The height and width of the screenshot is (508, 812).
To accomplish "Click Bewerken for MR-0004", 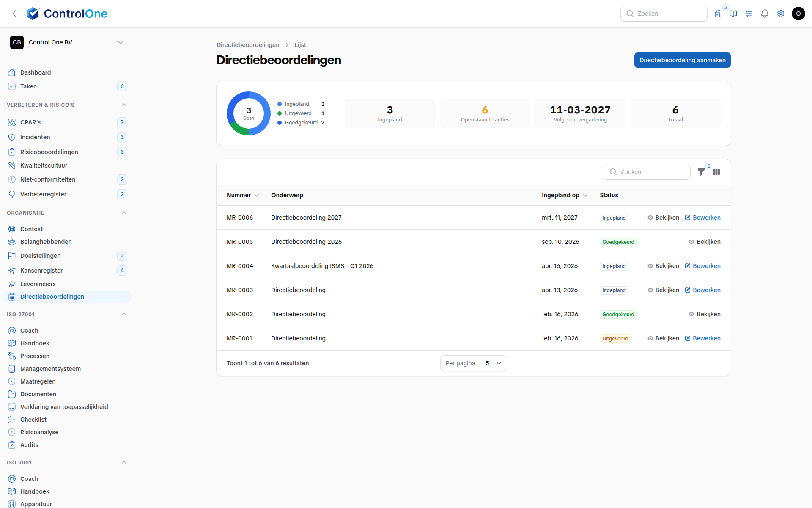I will click(702, 266).
